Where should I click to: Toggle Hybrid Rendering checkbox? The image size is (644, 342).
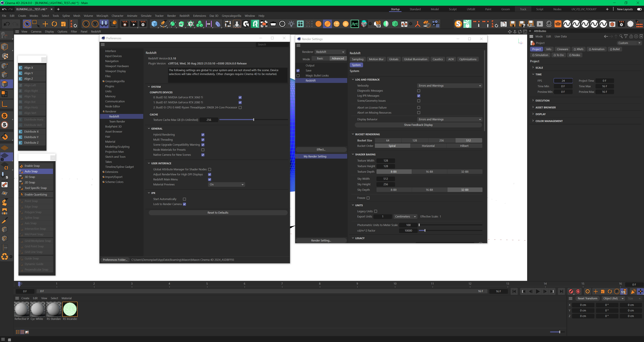point(203,135)
